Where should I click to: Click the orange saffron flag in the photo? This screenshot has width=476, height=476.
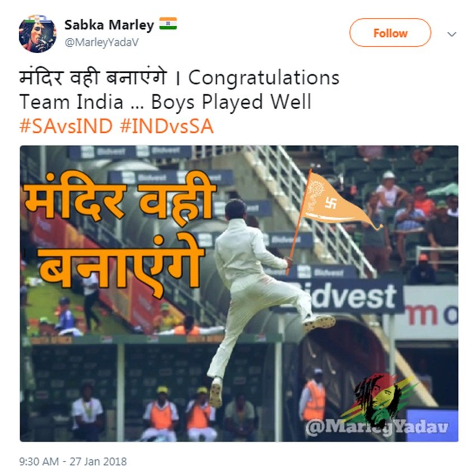(336, 203)
